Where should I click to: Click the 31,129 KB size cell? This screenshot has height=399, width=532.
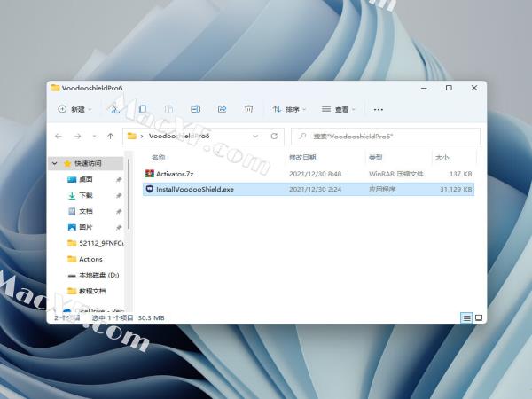coord(456,189)
